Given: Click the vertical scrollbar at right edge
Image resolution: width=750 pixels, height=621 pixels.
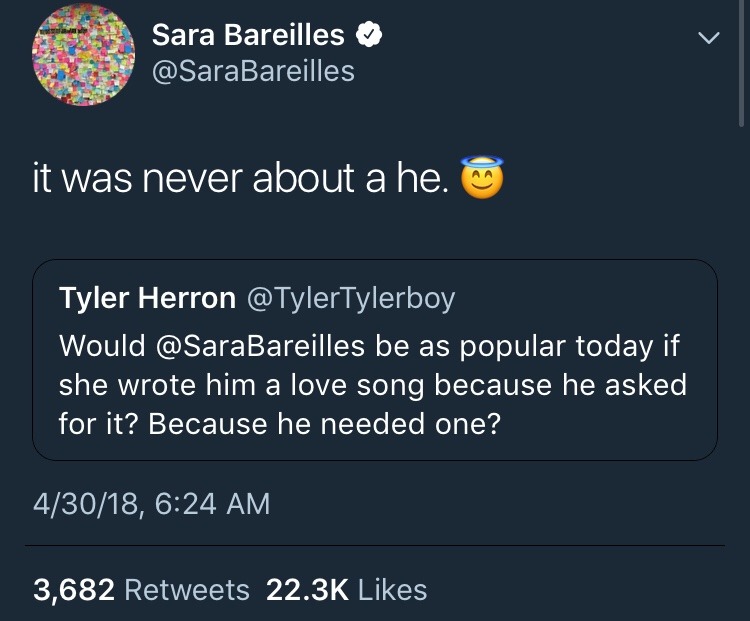Looking at the screenshot, I should 742,60.
